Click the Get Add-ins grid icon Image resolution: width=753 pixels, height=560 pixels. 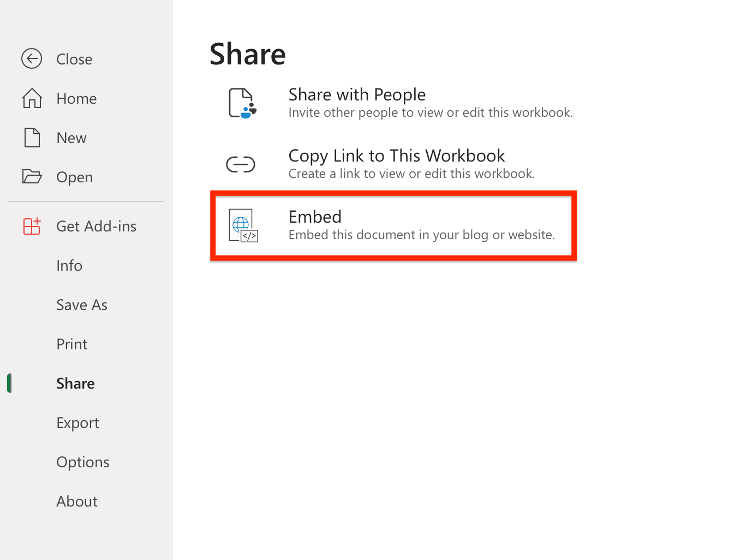[x=32, y=226]
